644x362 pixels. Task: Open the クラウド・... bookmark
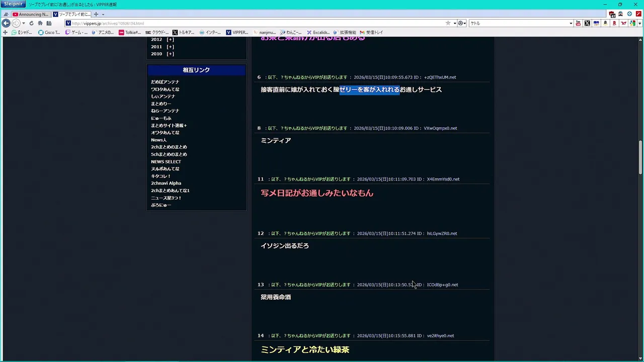click(157, 32)
